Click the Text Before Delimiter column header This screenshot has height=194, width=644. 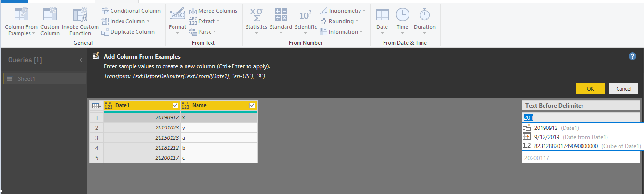point(581,106)
